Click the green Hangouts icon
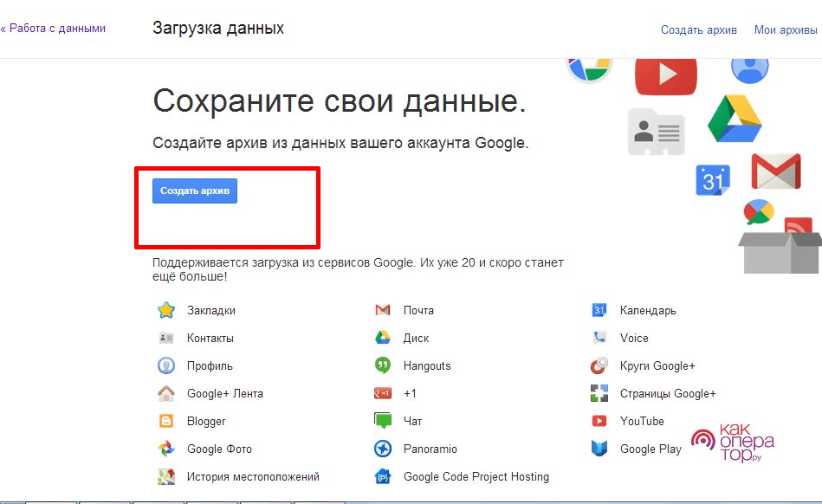The image size is (822, 504). click(x=383, y=365)
